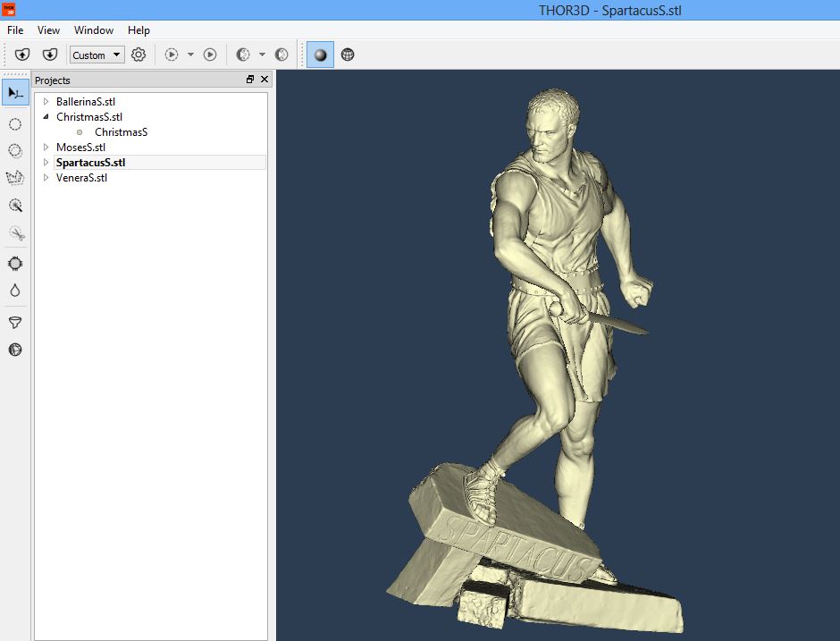Screen dimensions: 840x641
Task: Select the arrow pointer tool in sidebar
Action: [x=15, y=92]
